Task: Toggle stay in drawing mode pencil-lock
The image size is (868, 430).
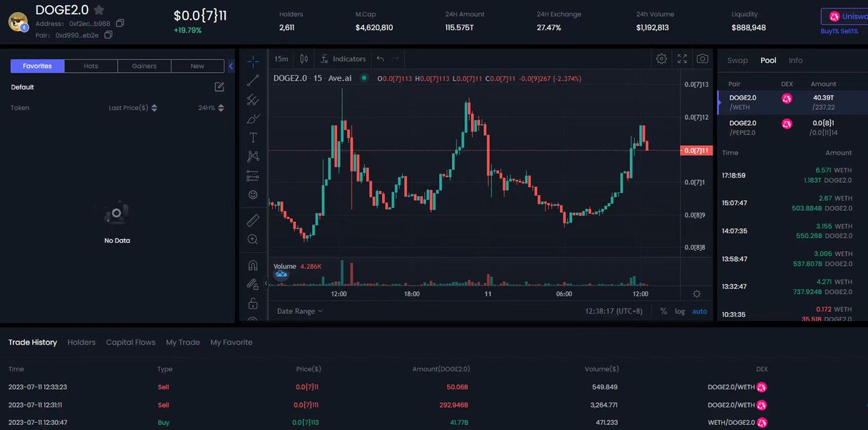Action: pyautogui.click(x=252, y=284)
